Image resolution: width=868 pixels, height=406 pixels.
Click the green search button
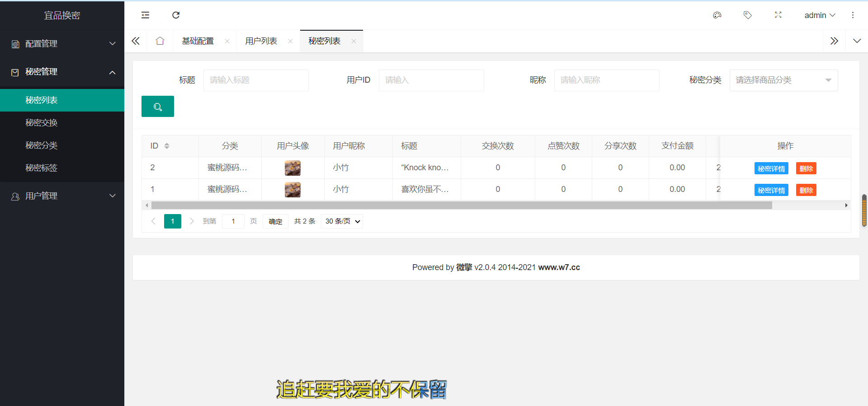pos(157,107)
